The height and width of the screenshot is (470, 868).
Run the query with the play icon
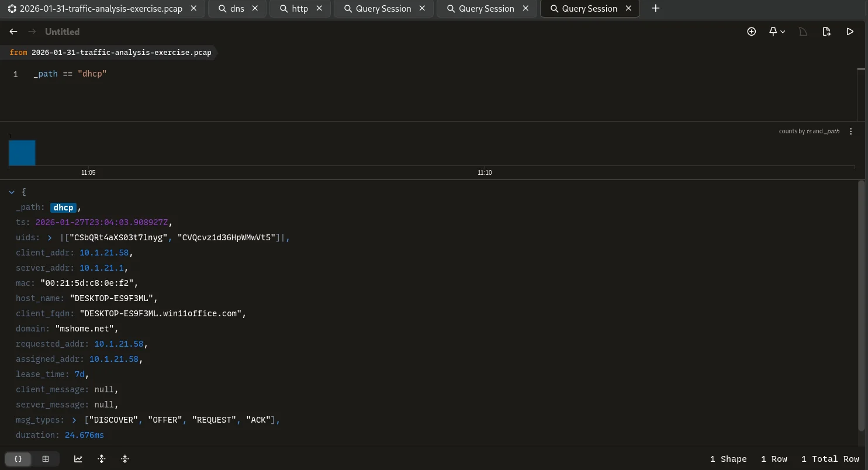pos(850,32)
